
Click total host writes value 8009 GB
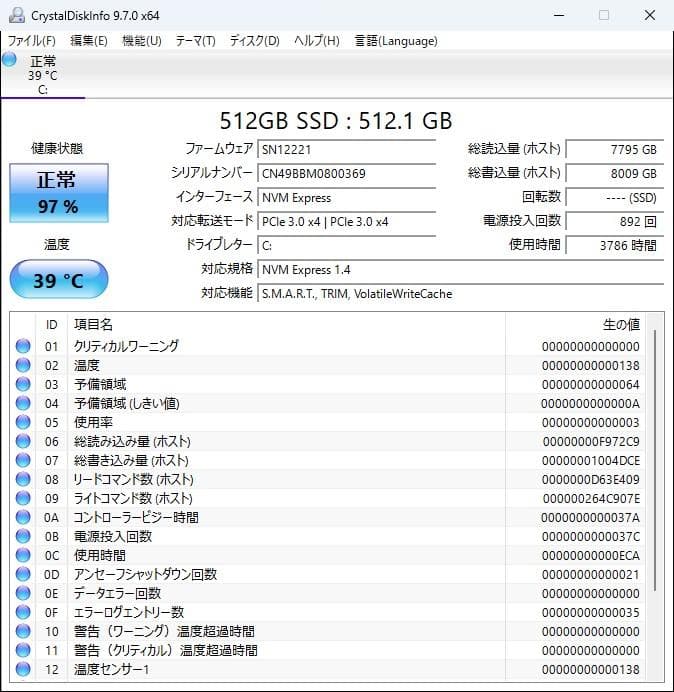click(x=614, y=173)
